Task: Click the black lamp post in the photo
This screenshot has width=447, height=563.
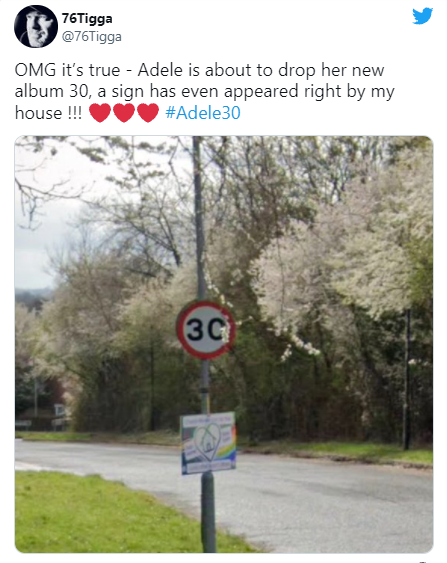Action: 407,379
